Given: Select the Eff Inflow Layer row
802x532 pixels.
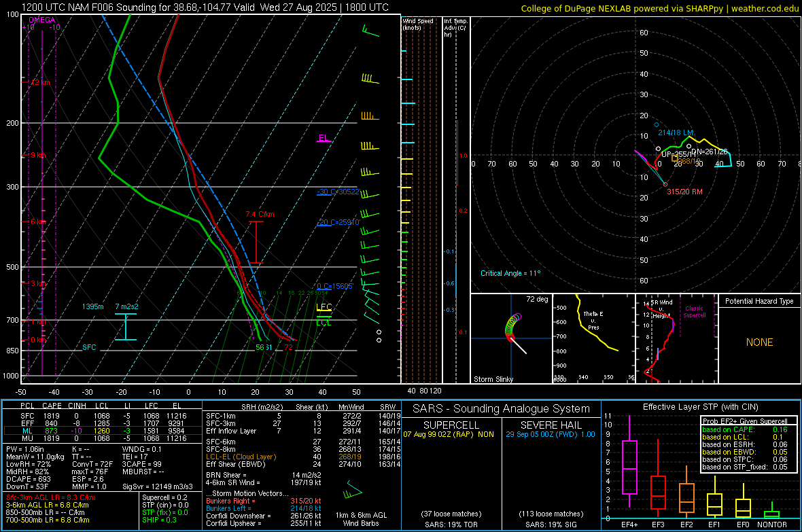Looking at the screenshot, I should coord(303,431).
